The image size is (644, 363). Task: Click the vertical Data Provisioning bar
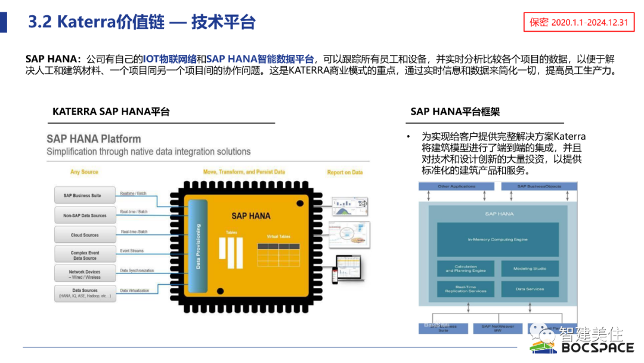pyautogui.click(x=198, y=246)
